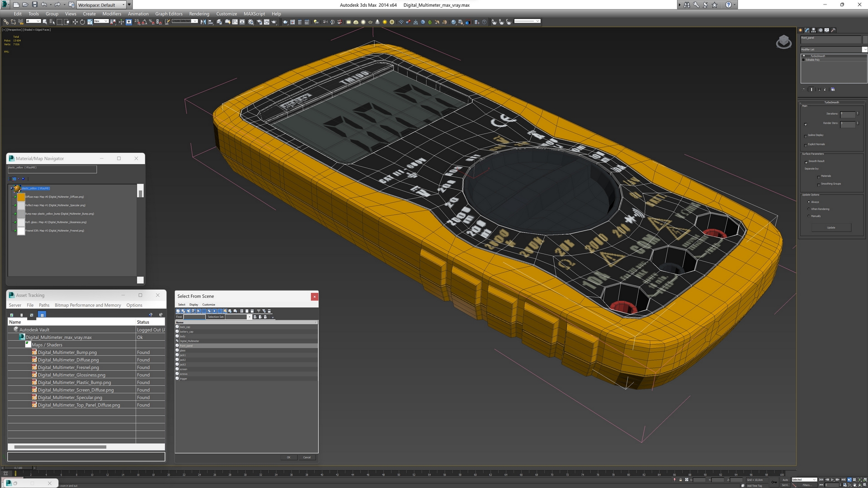
Task: Click the timeline frame slider 0 / 100
Action: pyautogui.click(x=18, y=468)
